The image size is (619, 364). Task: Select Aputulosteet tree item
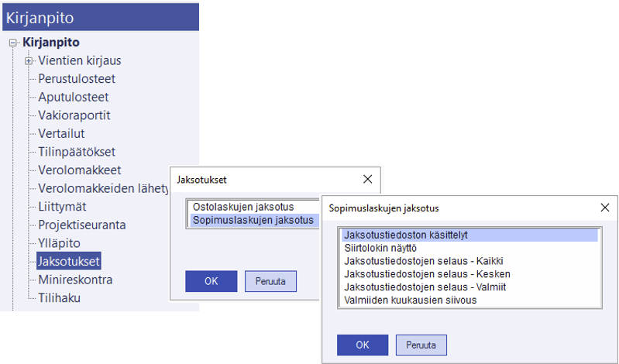click(x=73, y=97)
